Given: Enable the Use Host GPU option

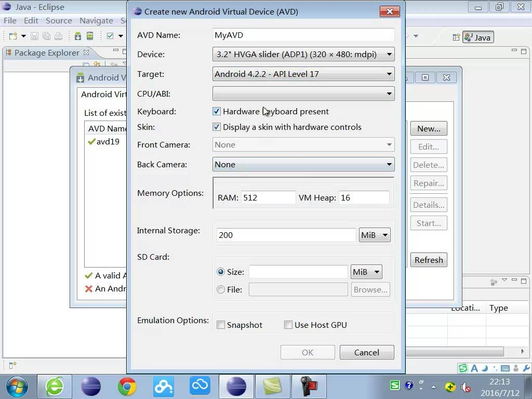Looking at the screenshot, I should coord(288,325).
